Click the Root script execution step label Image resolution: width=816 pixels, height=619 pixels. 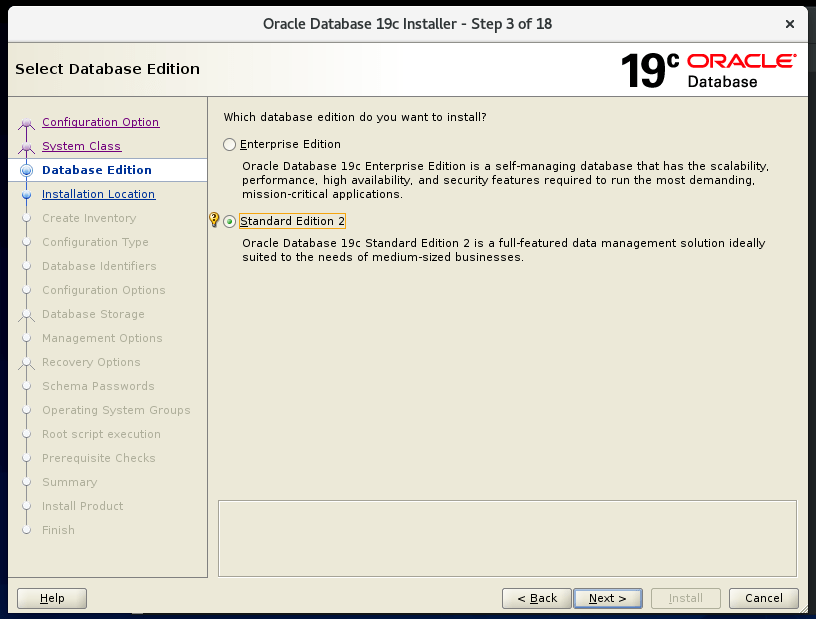(x=101, y=433)
